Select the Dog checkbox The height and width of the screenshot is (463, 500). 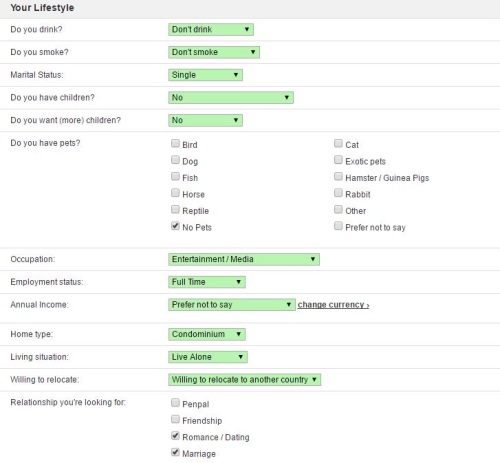click(175, 160)
